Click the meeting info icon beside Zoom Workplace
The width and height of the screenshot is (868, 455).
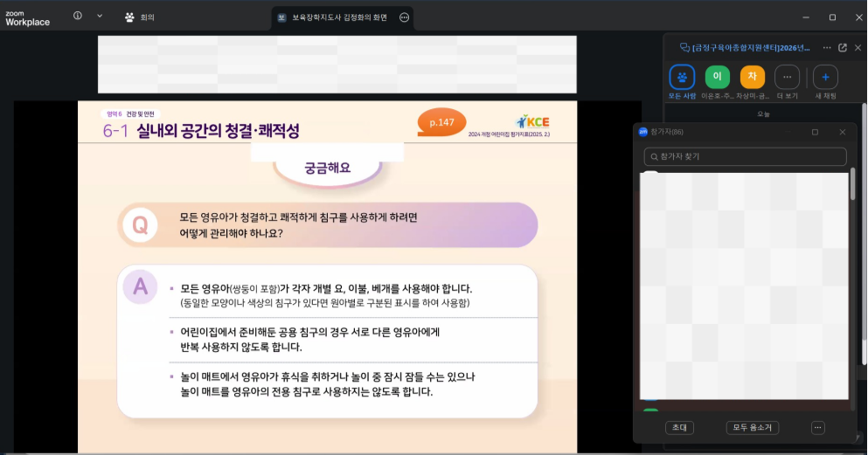[x=78, y=16]
